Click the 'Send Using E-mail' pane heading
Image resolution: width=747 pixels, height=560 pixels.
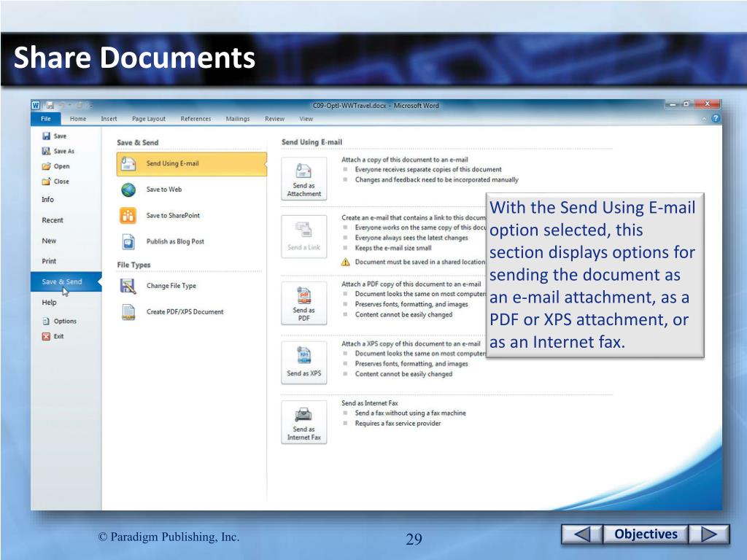click(x=311, y=142)
